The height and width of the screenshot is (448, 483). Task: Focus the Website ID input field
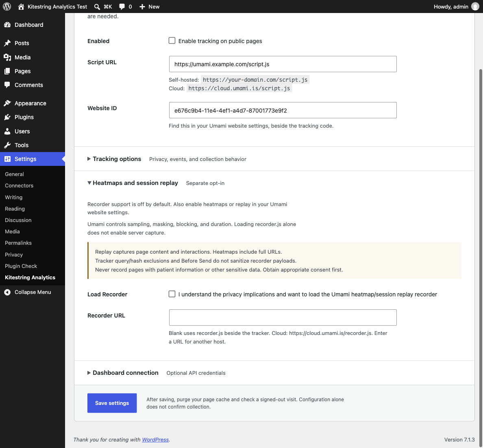[x=283, y=110]
